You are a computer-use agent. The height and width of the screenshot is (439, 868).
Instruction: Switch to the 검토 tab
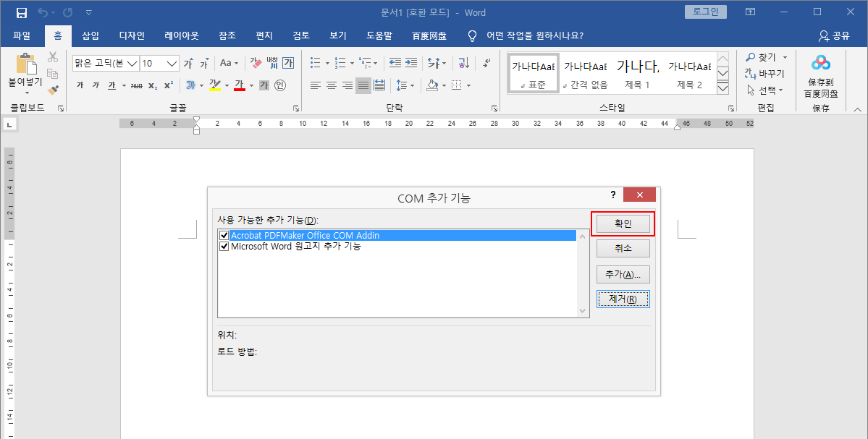(301, 35)
